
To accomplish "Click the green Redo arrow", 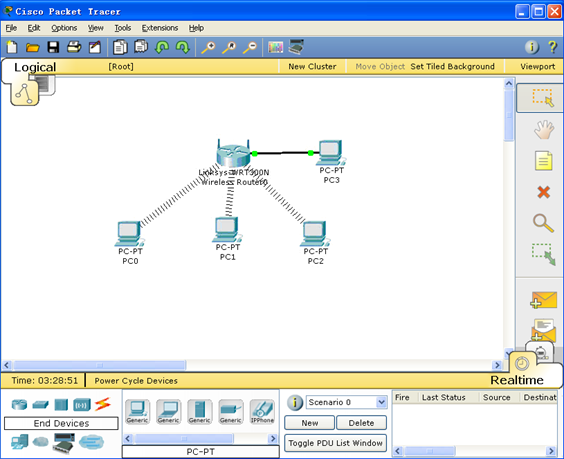I will tap(183, 47).
